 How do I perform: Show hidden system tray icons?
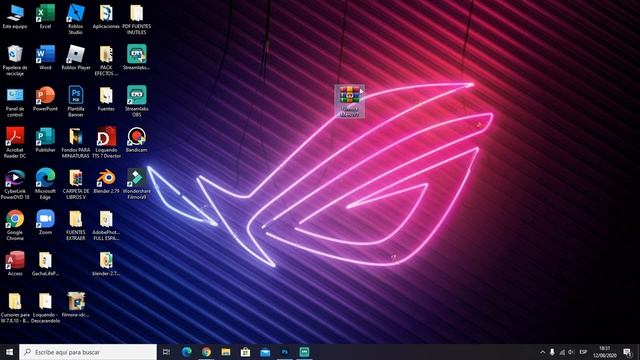click(542, 352)
